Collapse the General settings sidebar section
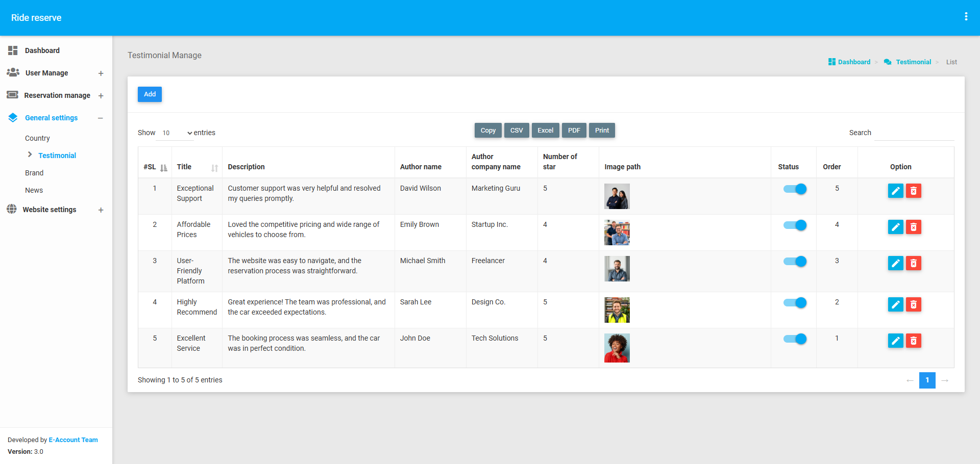Image resolution: width=980 pixels, height=464 pixels. point(101,118)
